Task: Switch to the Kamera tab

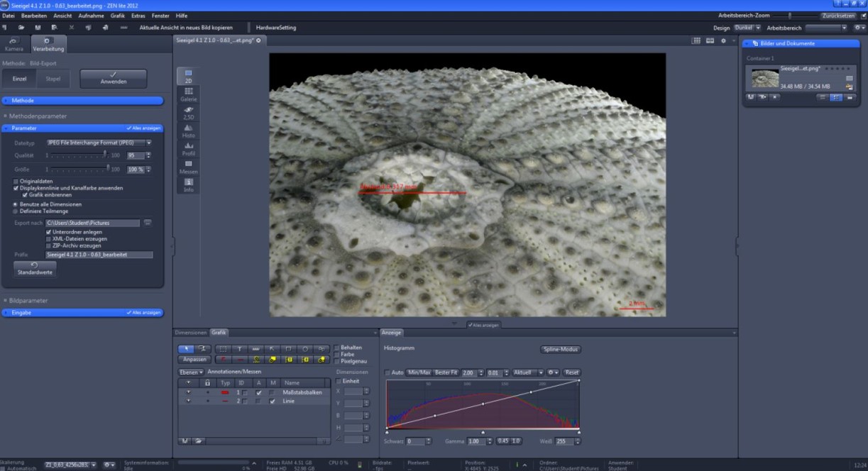Action: (x=14, y=45)
